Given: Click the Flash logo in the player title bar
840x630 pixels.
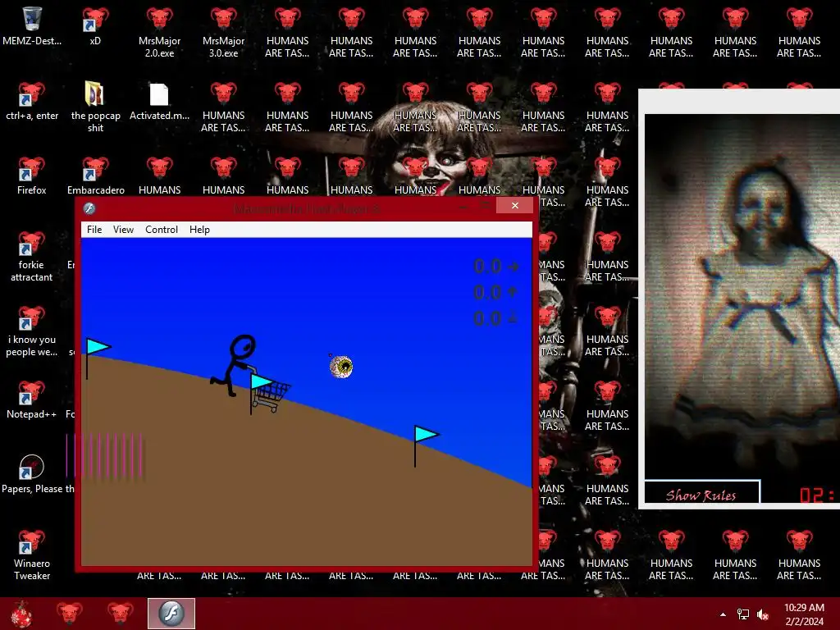Looking at the screenshot, I should (89, 208).
